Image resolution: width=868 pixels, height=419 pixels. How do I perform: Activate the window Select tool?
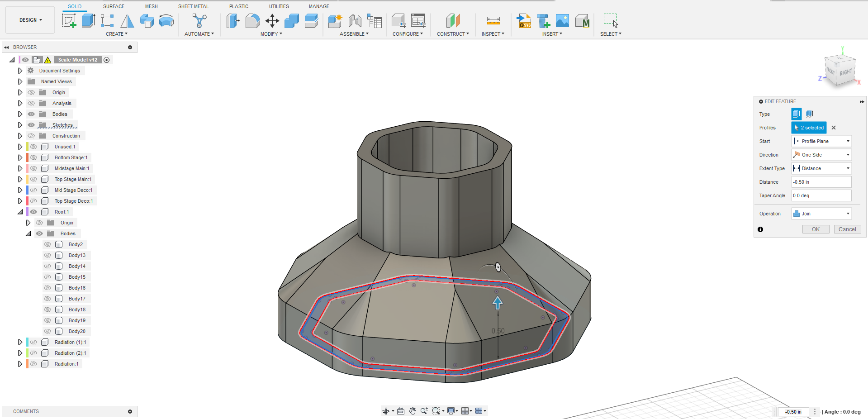pyautogui.click(x=611, y=20)
